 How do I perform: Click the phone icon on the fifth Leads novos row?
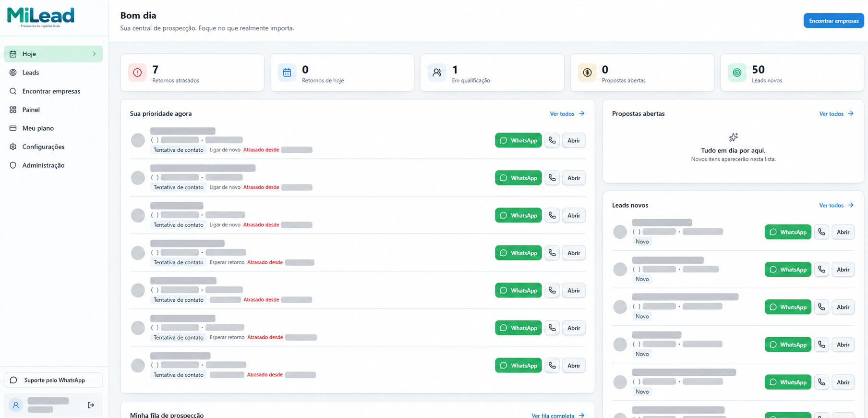tap(821, 382)
